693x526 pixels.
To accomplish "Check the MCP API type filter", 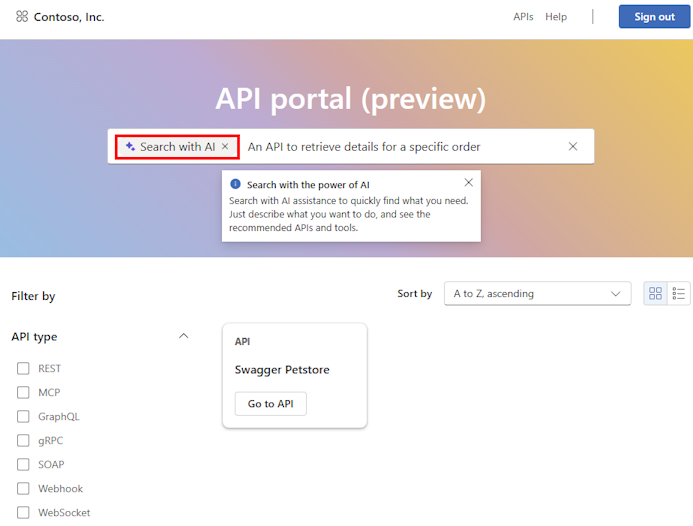I will point(23,392).
